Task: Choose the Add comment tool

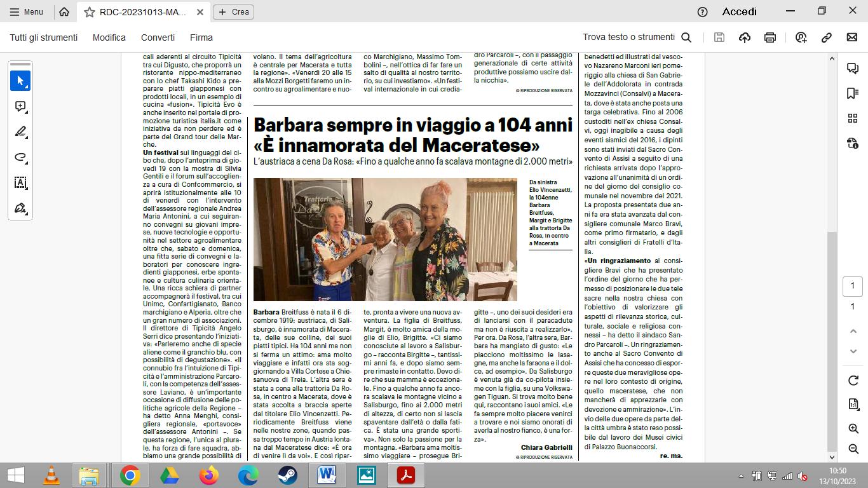Action: point(20,106)
